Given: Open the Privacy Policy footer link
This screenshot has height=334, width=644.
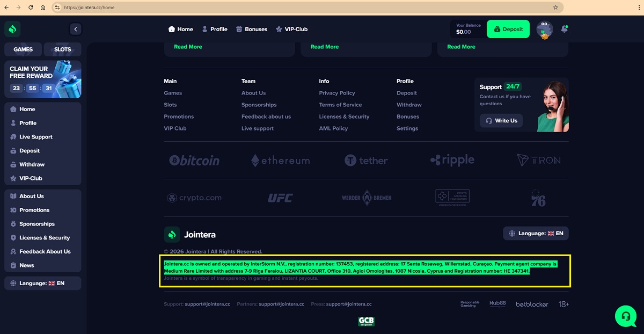Looking at the screenshot, I should pyautogui.click(x=337, y=93).
